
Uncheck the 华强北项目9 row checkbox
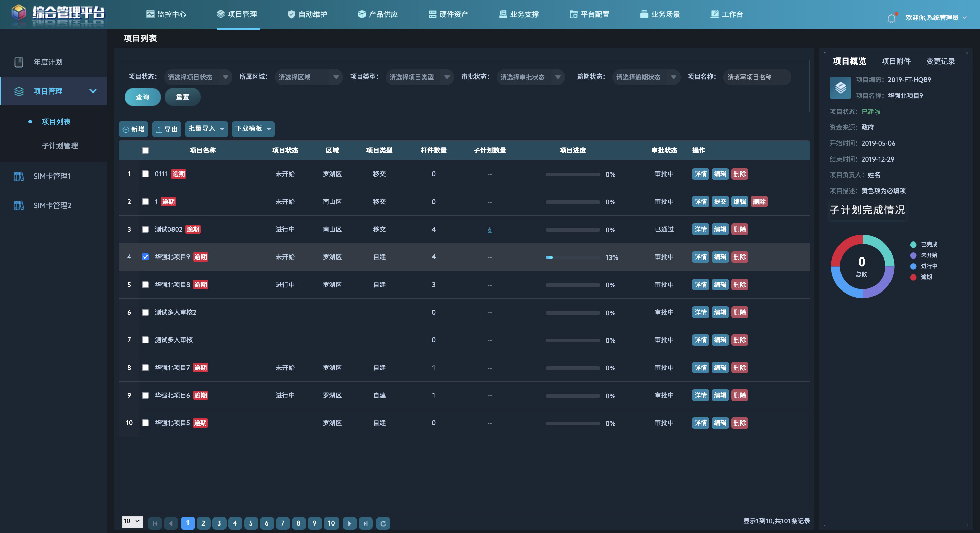coord(145,257)
